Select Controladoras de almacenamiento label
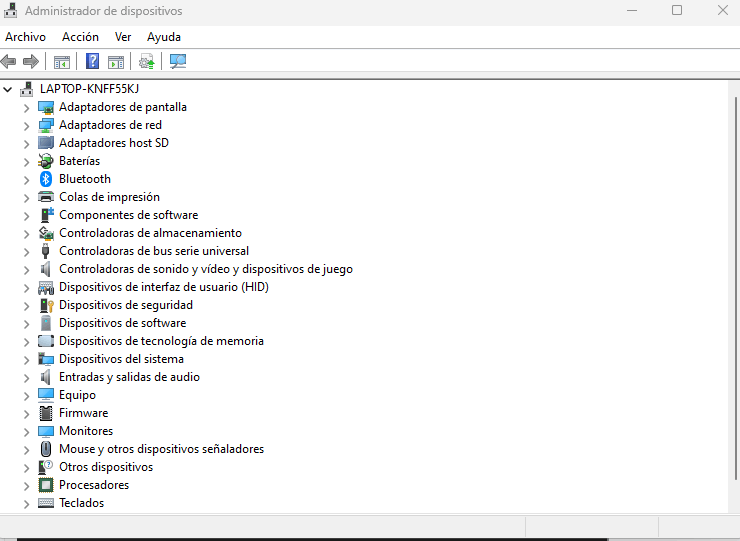Viewport: 740px width, 541px height. (x=151, y=233)
